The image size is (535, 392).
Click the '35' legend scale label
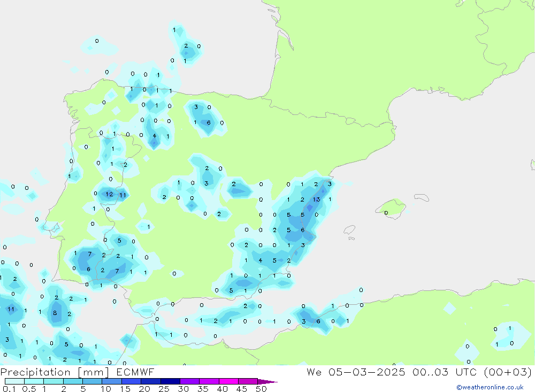coord(203,389)
